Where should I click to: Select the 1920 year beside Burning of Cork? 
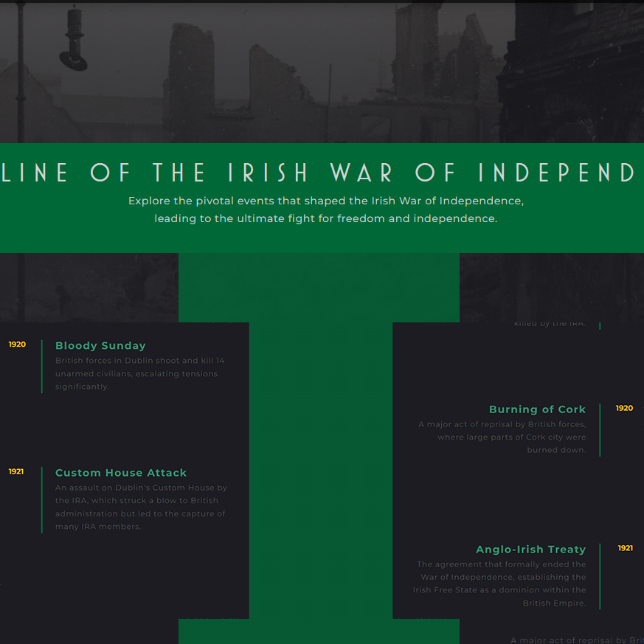point(624,408)
